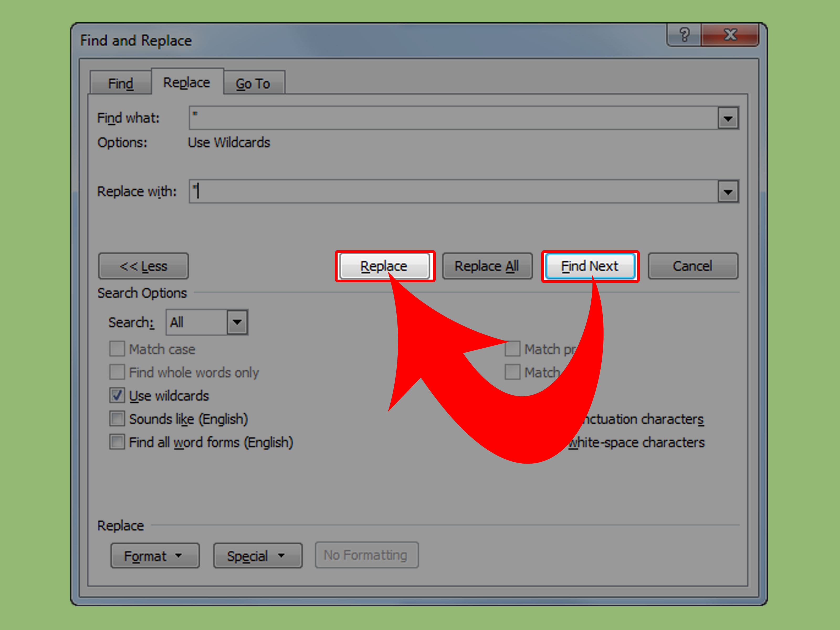The width and height of the screenshot is (840, 630).
Task: Enable Sounds like (English) checkbox
Action: [117, 419]
